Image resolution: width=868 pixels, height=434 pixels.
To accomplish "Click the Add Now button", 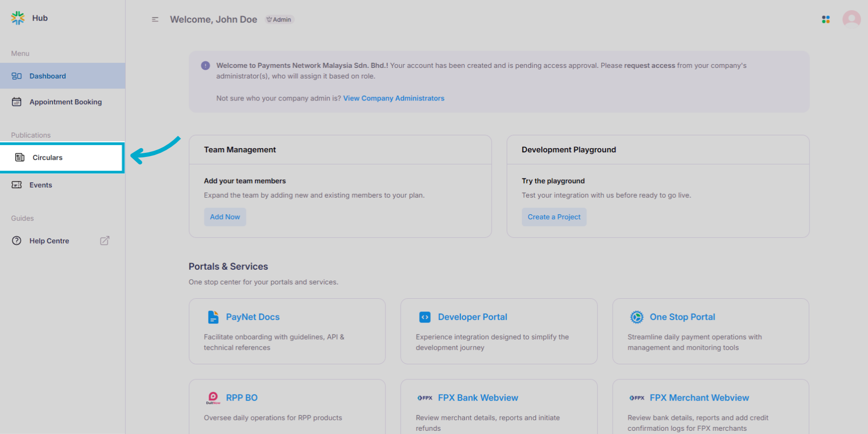I will pyautogui.click(x=225, y=217).
